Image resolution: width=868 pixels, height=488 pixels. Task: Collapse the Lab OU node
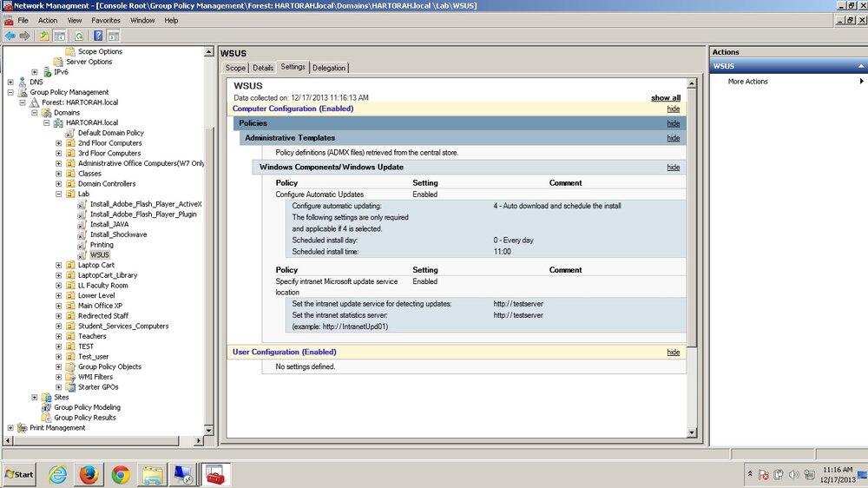59,194
